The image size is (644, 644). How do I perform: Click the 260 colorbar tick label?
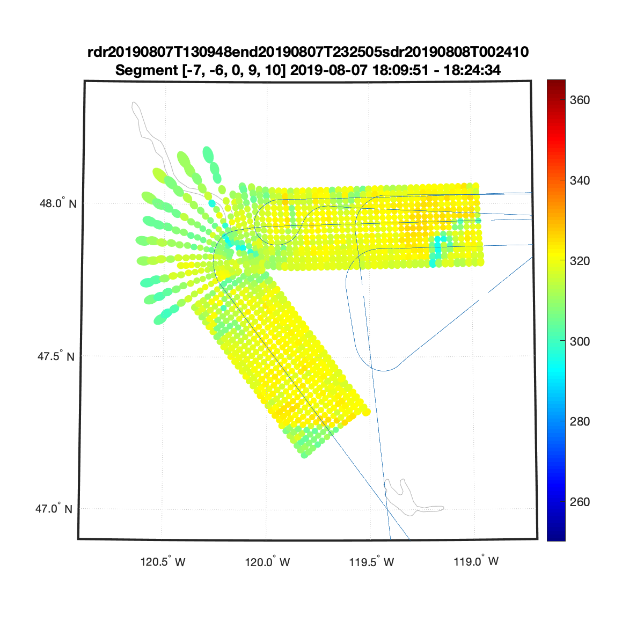pyautogui.click(x=579, y=502)
